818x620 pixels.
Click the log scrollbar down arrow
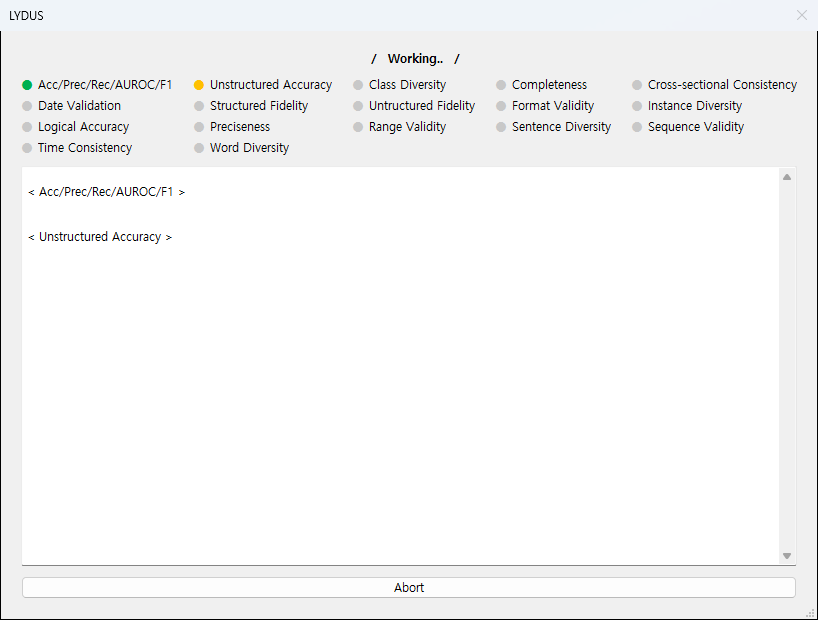787,556
